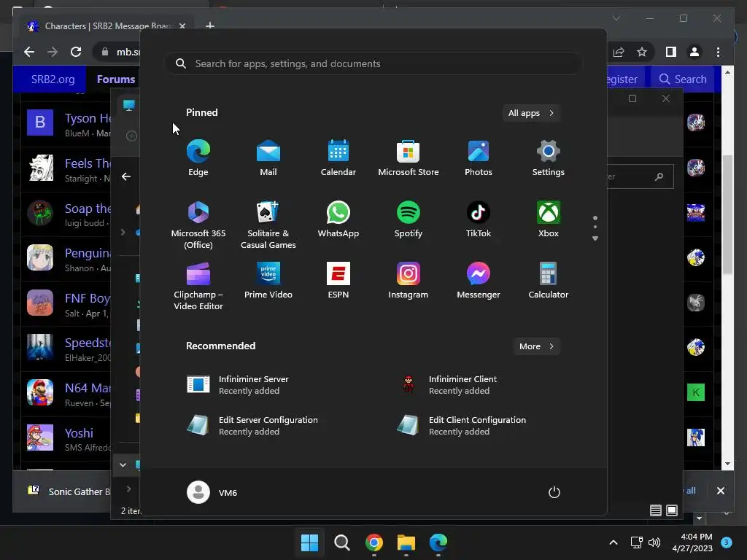Open Chrome's three-dot menu
This screenshot has height=560, width=747.
coord(718,52)
